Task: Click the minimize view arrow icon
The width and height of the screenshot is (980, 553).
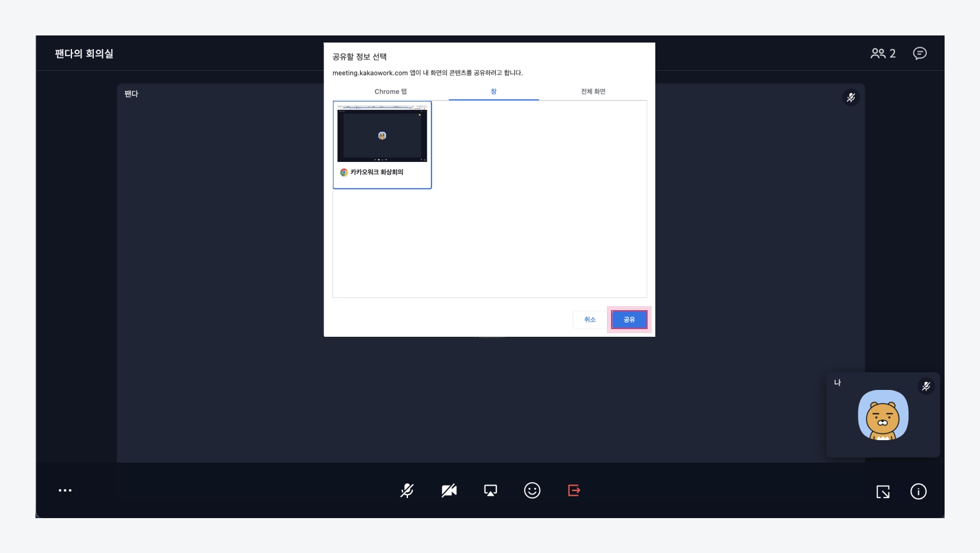Action: pyautogui.click(x=883, y=492)
